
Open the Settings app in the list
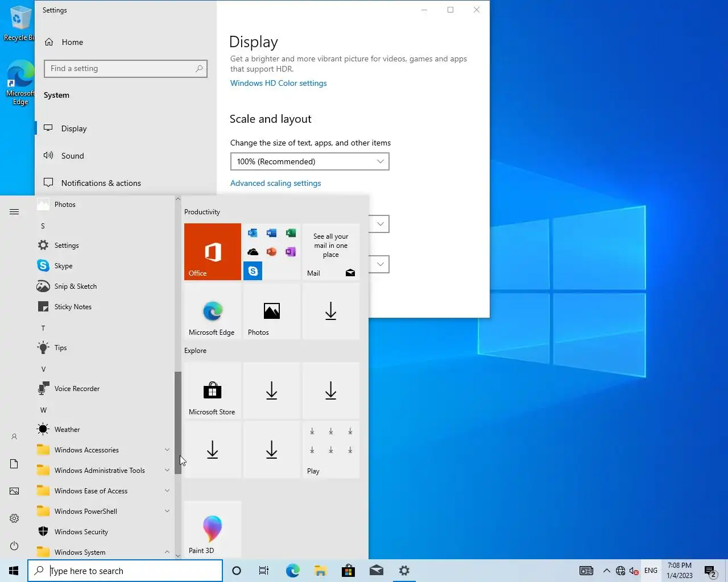104,246
